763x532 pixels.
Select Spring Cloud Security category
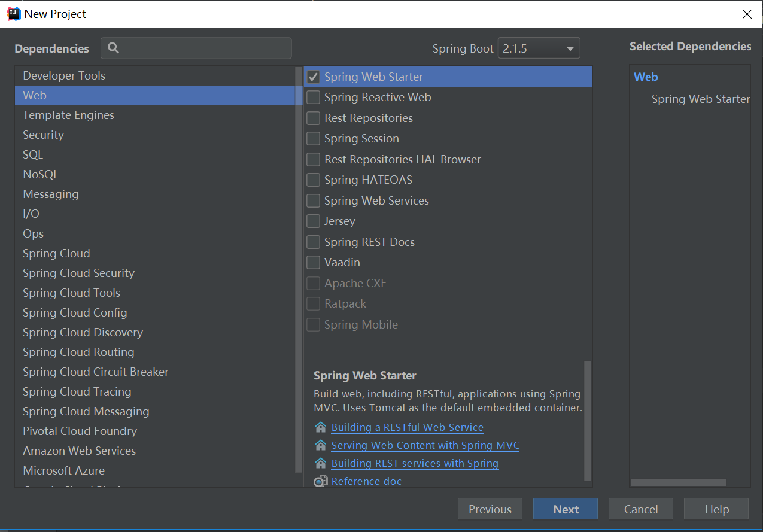[156, 273]
